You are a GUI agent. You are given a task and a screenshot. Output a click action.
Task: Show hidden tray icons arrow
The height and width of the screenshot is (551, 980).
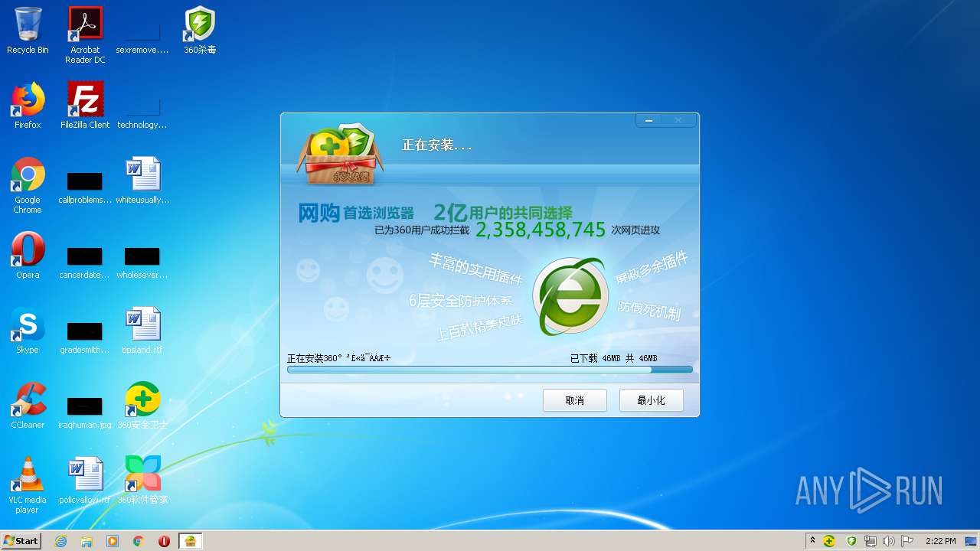812,541
